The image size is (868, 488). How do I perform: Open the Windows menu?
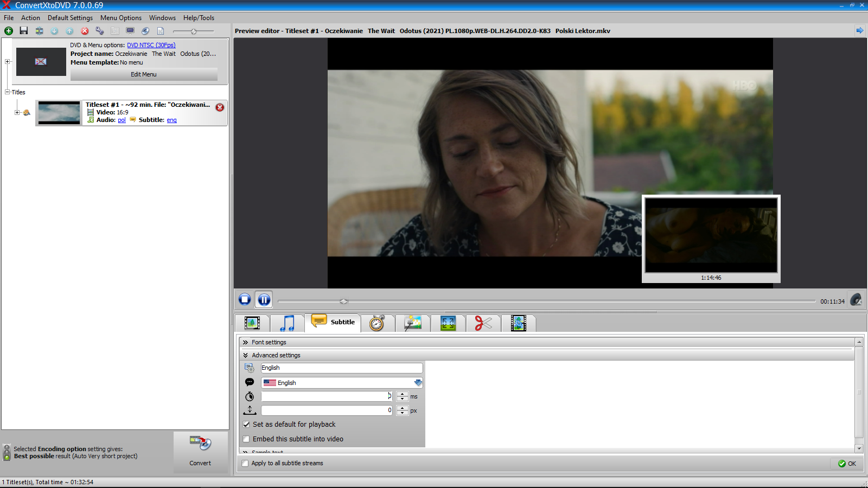[x=163, y=18]
